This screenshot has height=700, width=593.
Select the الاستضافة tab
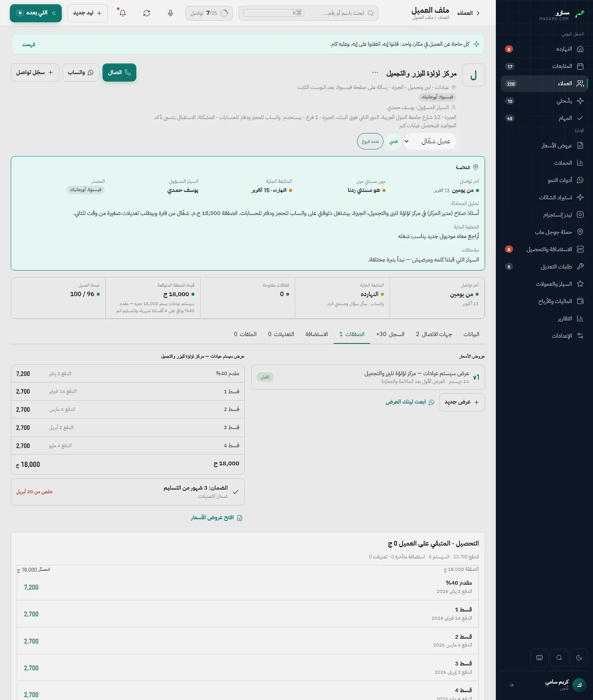(x=317, y=334)
